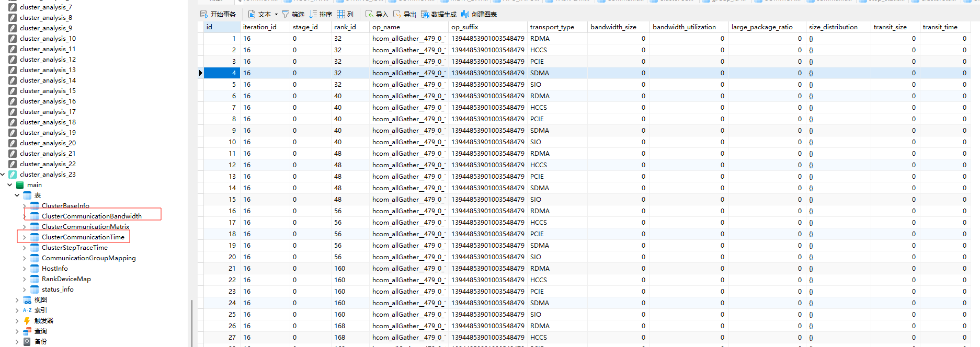The height and width of the screenshot is (347, 980).
Task: Click the size_distribution column header
Action: [838, 27]
